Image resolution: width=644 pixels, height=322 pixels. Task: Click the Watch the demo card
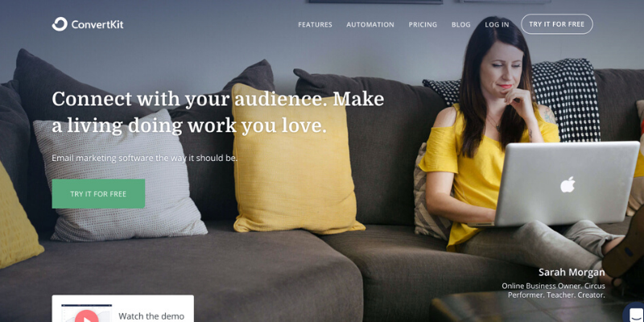(x=123, y=308)
